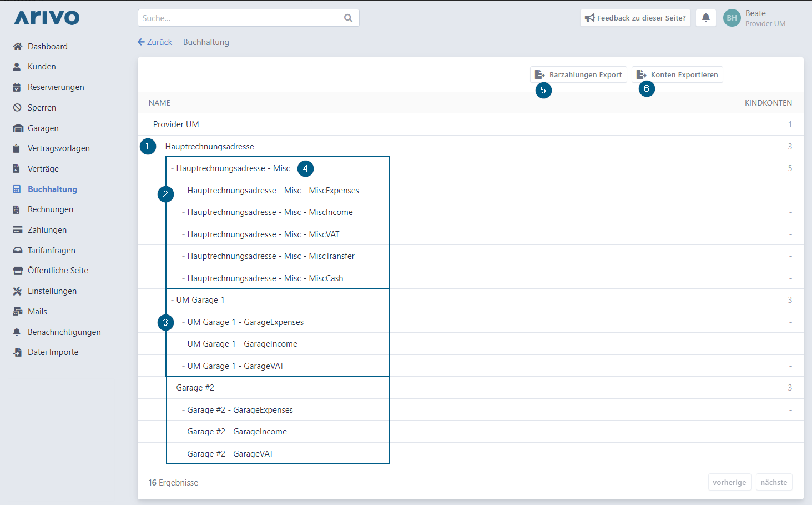Select the Garagen sidebar icon
This screenshot has height=505, width=812.
point(18,128)
